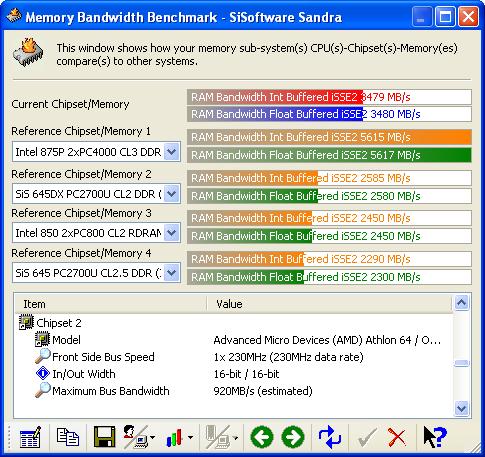Screen dimensions: 485x457
Task: Open dropdown arrow next to bar chart icon
Action: (190, 437)
